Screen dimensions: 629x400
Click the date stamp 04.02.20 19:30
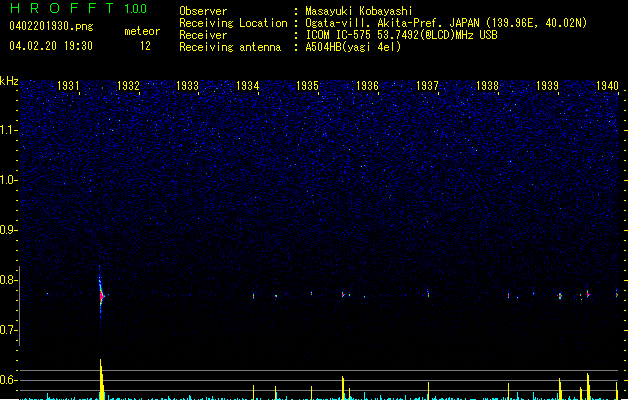(51, 46)
